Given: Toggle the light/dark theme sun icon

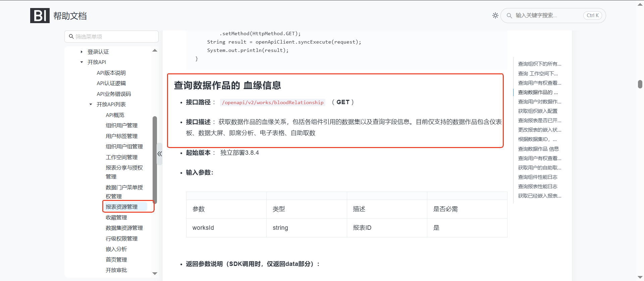Looking at the screenshot, I should pyautogui.click(x=495, y=15).
